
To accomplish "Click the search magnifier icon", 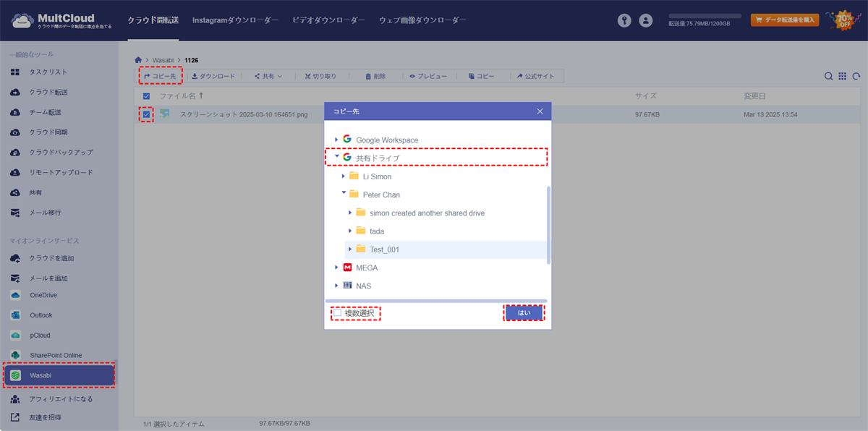I will 829,76.
